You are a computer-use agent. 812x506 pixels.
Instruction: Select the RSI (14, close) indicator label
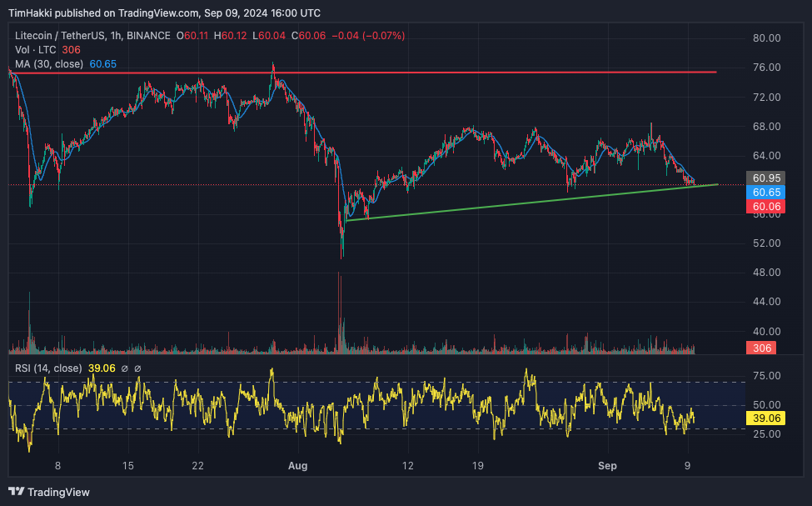pyautogui.click(x=48, y=368)
